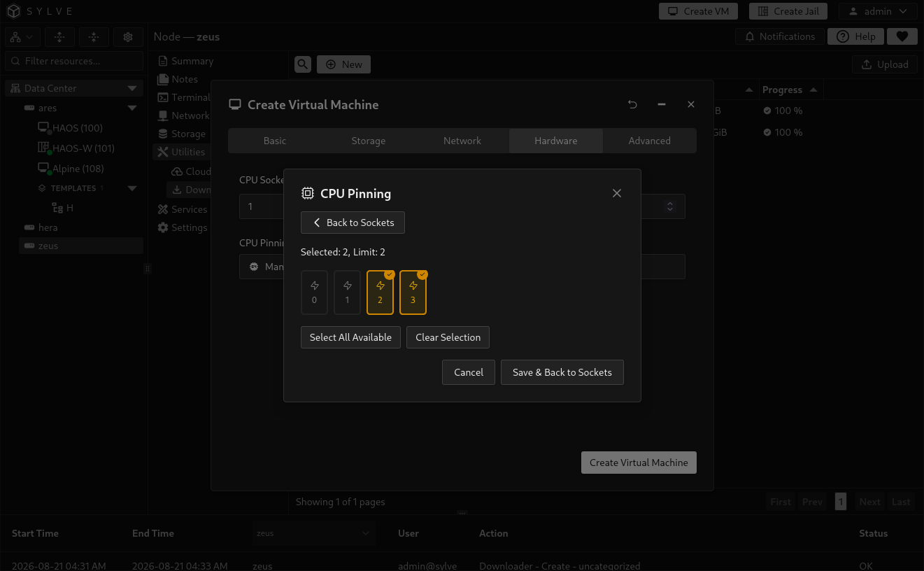
Task: Open node Settings
Action: point(182,227)
